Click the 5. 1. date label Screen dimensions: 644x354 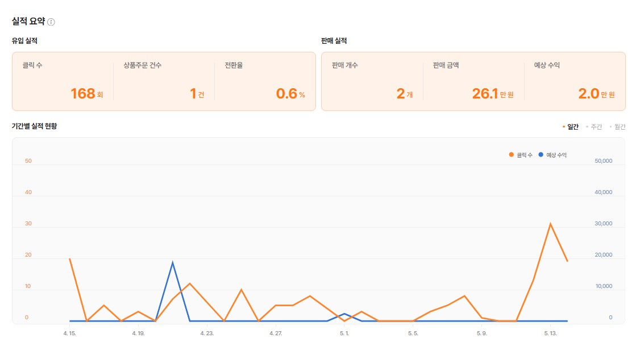click(x=344, y=334)
